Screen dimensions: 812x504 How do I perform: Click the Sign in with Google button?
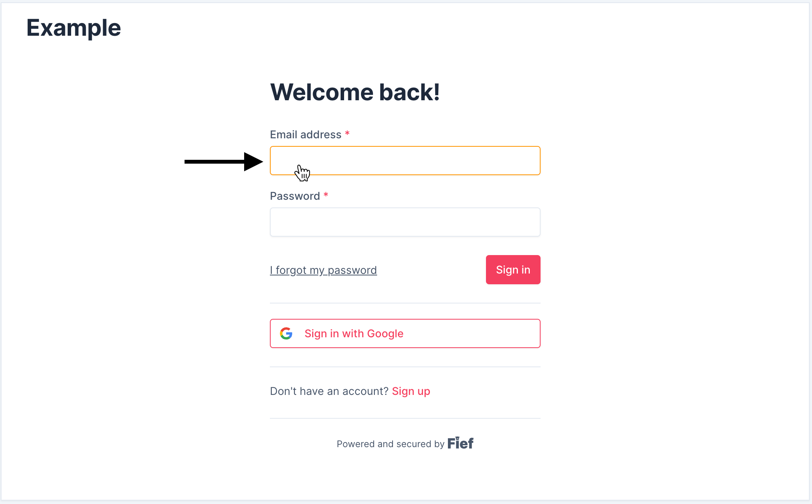405,333
